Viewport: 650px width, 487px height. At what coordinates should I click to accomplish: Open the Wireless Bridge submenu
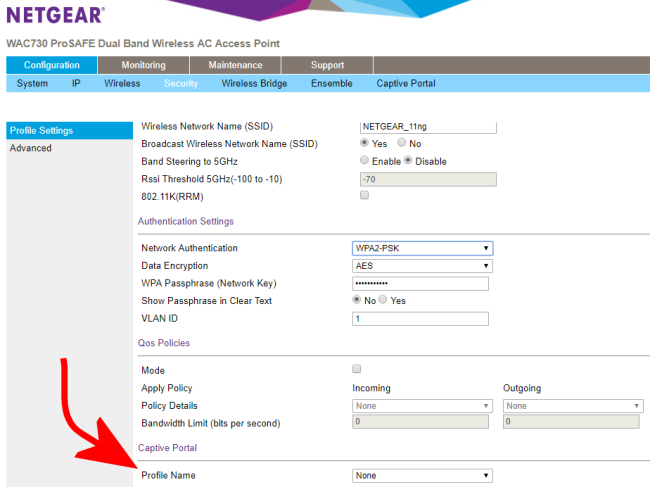point(254,83)
